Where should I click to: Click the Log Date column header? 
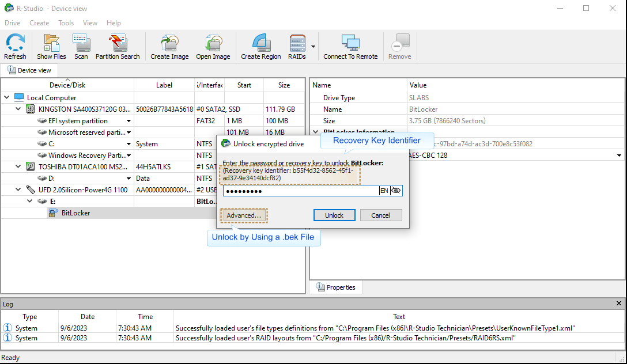point(88,316)
